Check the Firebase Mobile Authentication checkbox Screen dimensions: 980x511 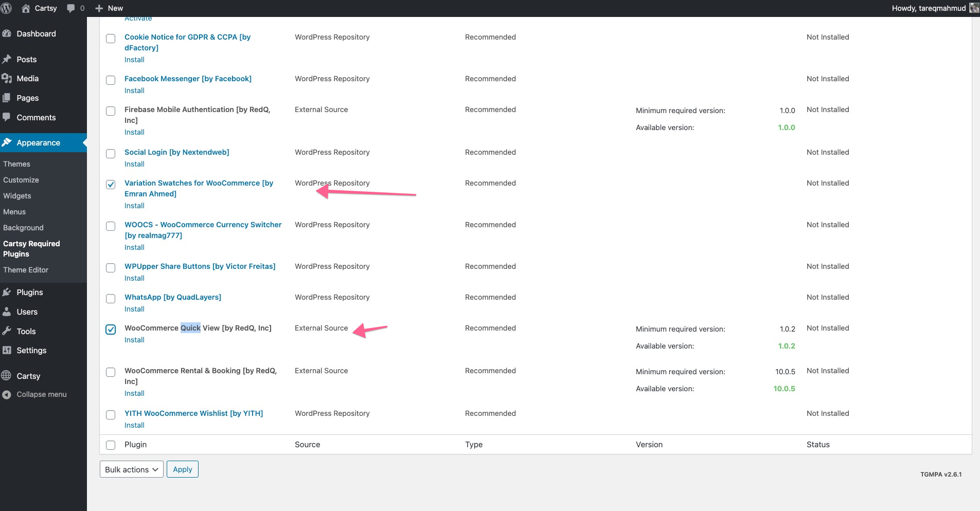111,111
